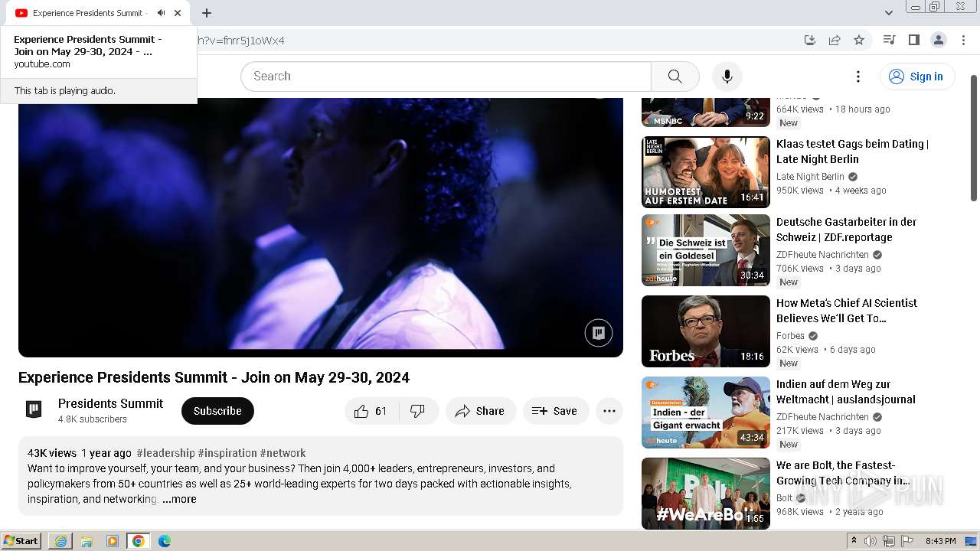Open Indien auf dem Weg thumbnail

click(x=706, y=412)
